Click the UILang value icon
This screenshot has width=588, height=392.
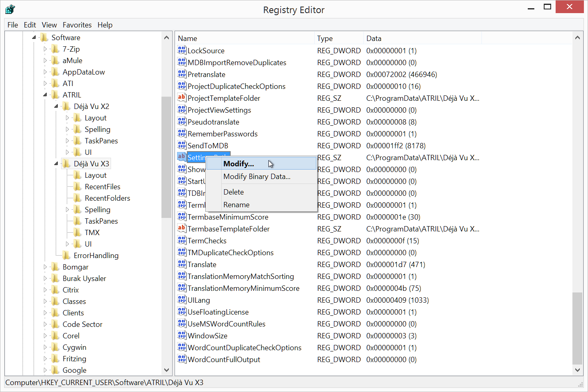(x=182, y=300)
